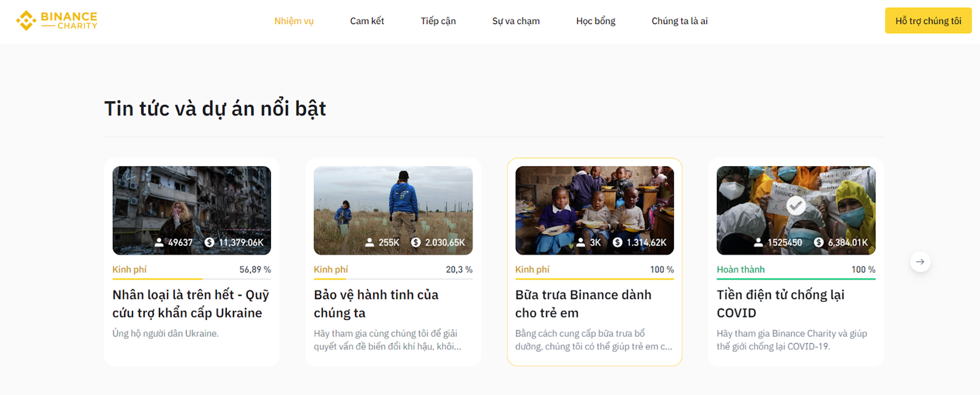Click the Hỗ trợ chúng tôi button
Screen dimensions: 980x395
coord(928,21)
